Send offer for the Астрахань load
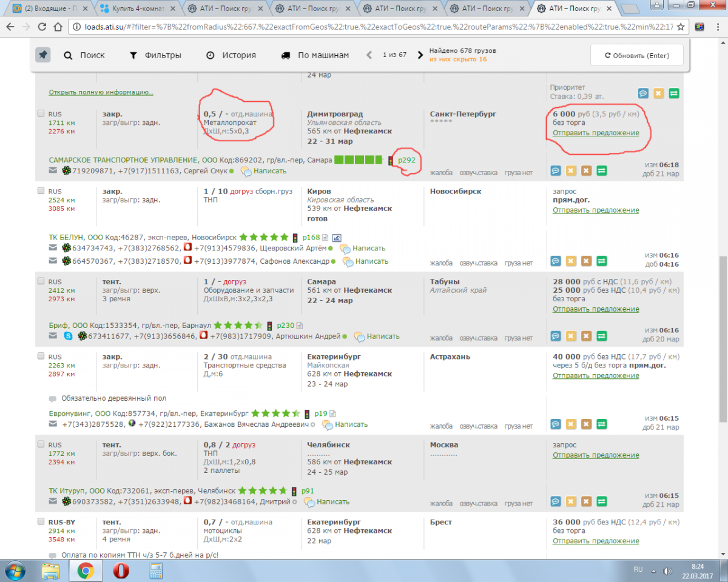This screenshot has height=582, width=728. 596,375
